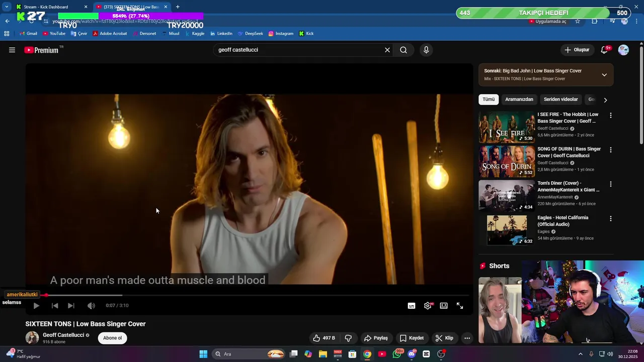Show more filter chips with the arrow

(x=605, y=100)
